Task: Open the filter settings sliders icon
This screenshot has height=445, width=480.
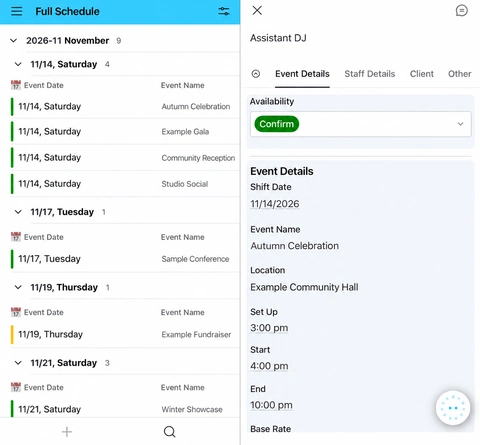Action: (x=224, y=11)
